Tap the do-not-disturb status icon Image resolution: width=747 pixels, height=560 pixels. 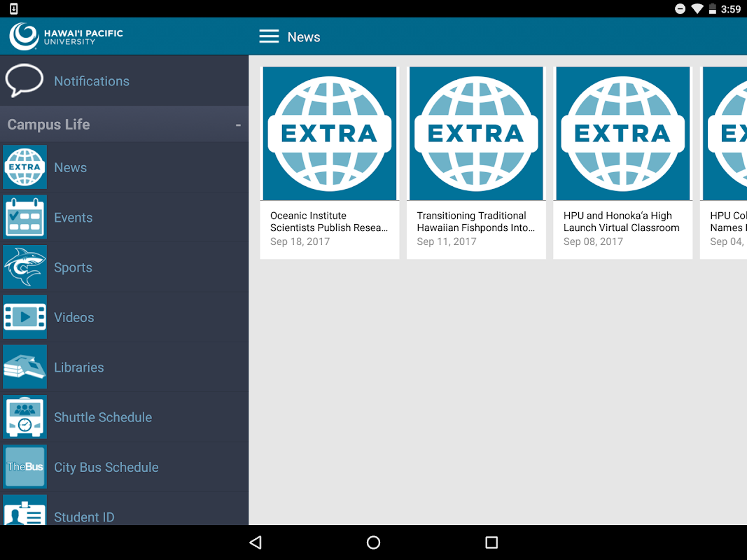(680, 8)
